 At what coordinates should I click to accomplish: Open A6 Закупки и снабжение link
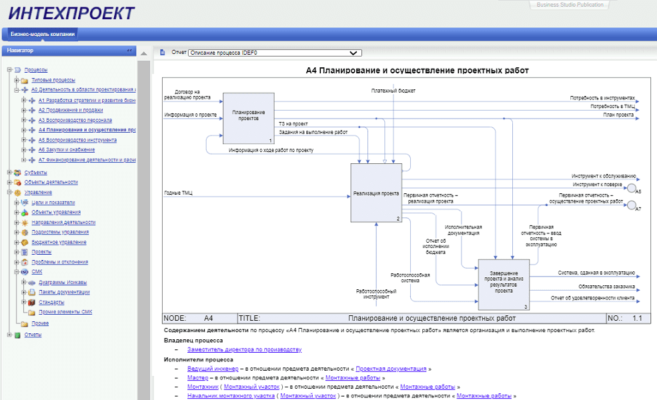tap(67, 150)
